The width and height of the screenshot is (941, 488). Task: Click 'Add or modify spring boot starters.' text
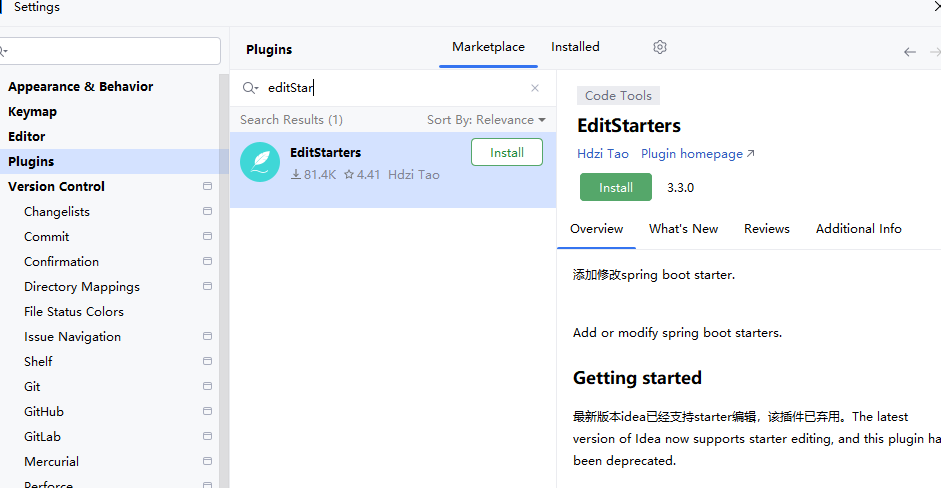pos(678,333)
